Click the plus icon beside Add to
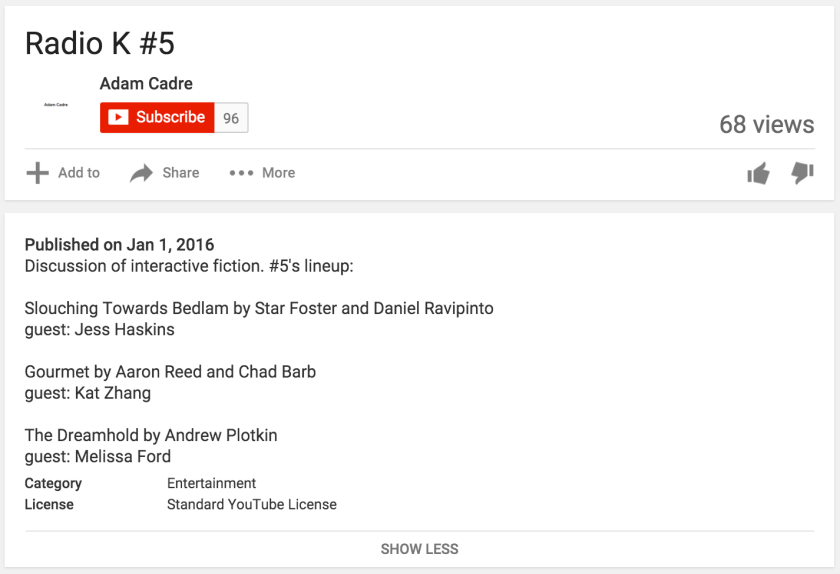The image size is (840, 574). (37, 173)
